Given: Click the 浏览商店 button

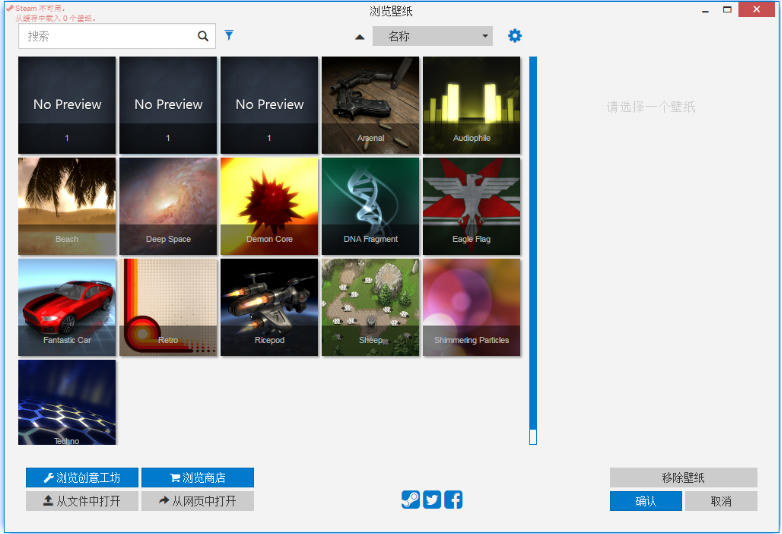Looking at the screenshot, I should [197, 478].
